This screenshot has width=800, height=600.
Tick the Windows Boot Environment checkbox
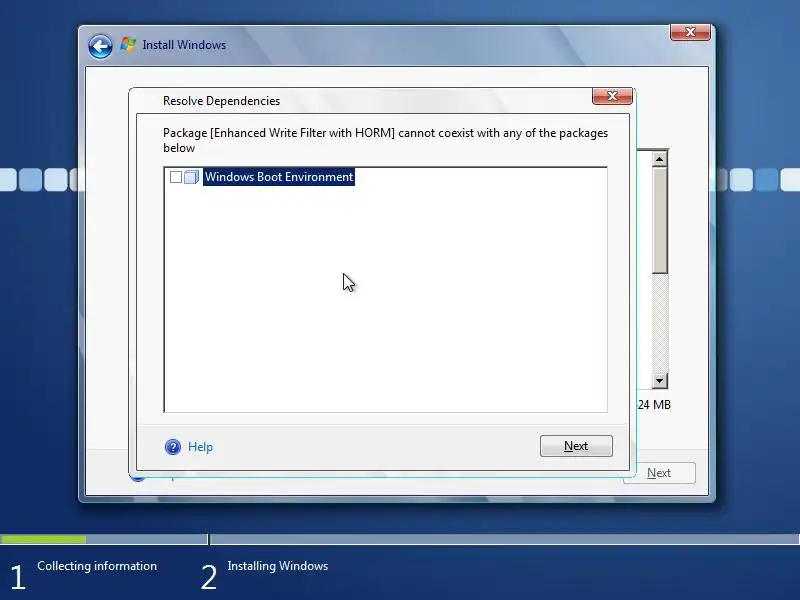coord(176,177)
